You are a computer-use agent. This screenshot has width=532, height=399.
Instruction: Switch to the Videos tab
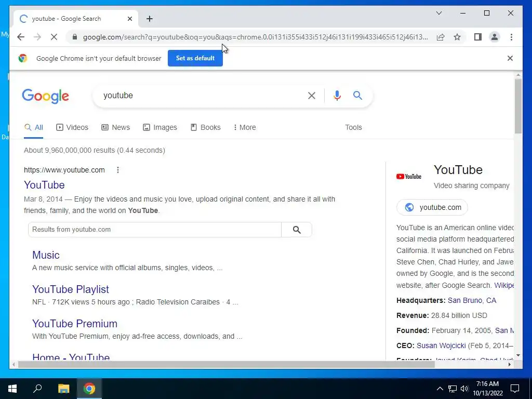click(x=72, y=128)
